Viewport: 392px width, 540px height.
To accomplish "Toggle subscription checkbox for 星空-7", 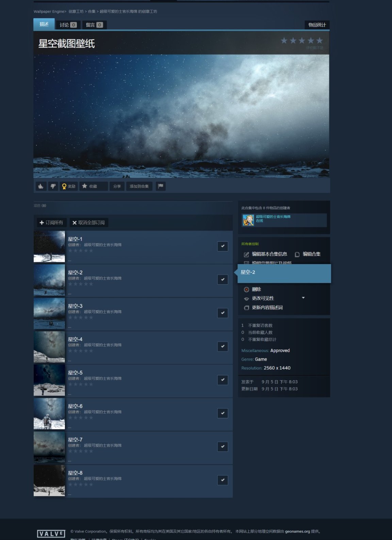I will [x=223, y=446].
